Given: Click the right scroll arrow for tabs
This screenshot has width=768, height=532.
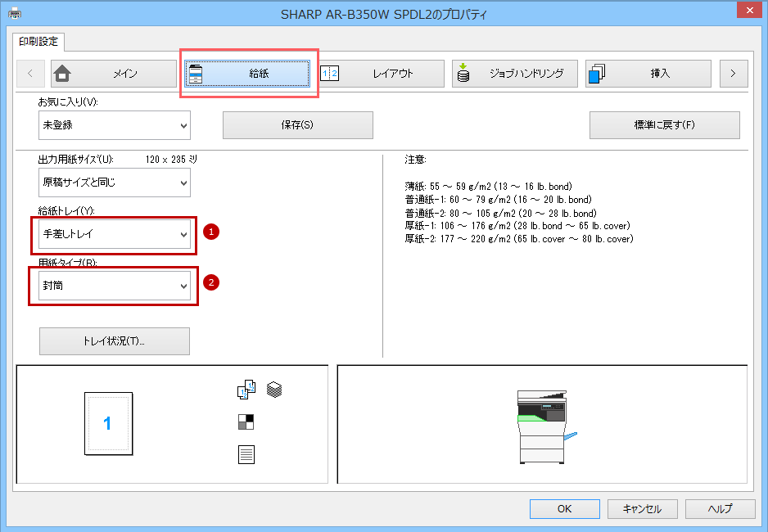Looking at the screenshot, I should tap(734, 74).
